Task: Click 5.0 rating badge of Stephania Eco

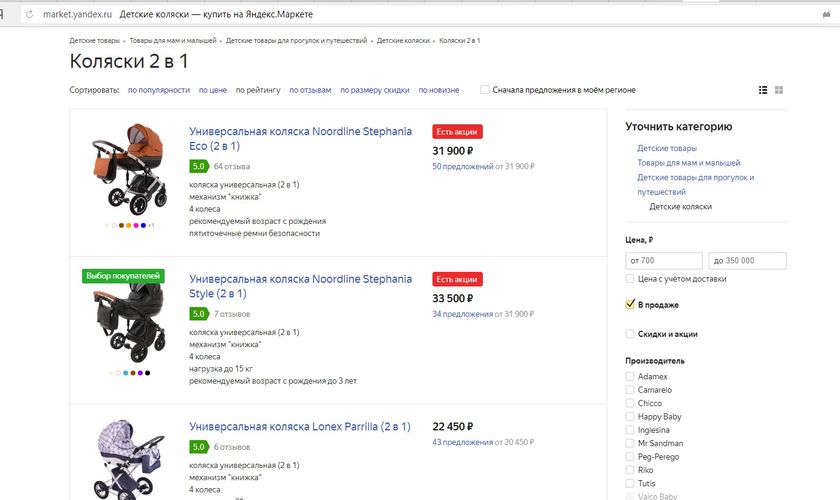Action: tap(199, 166)
